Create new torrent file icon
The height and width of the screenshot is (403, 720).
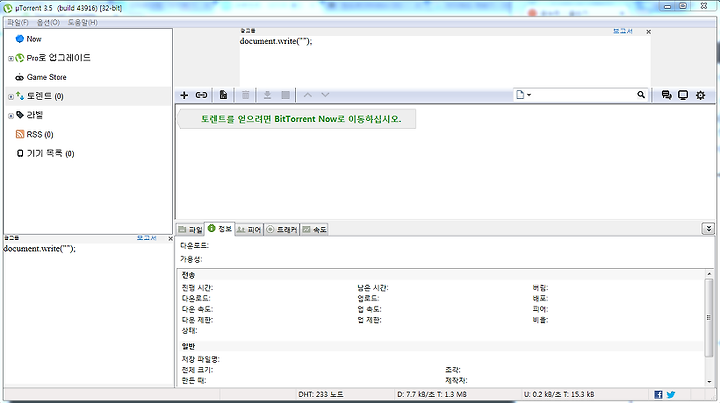[x=223, y=95]
